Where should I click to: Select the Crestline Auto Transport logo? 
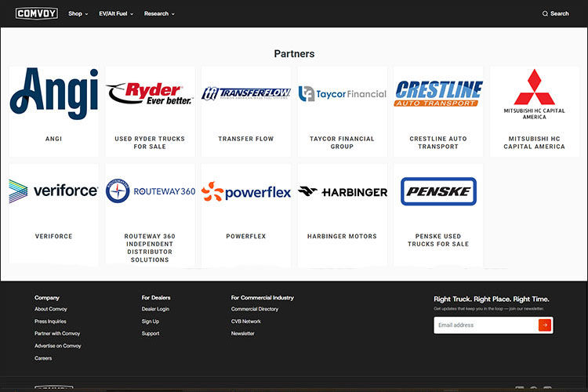(x=438, y=94)
